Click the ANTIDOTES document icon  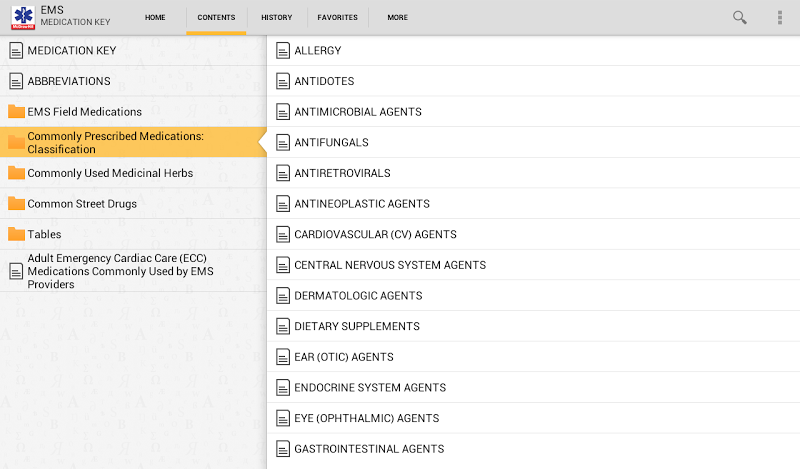point(283,81)
